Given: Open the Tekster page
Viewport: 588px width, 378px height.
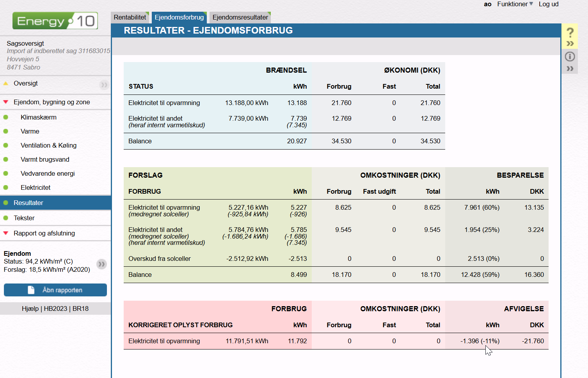Looking at the screenshot, I should click(x=24, y=218).
